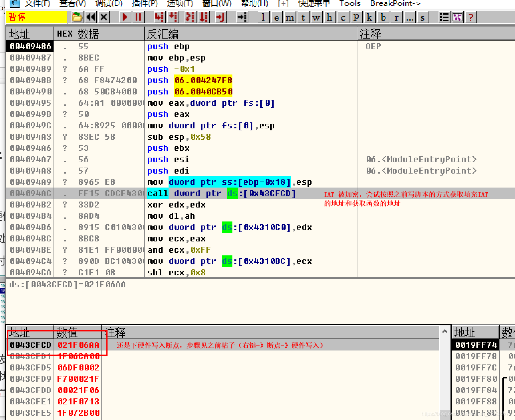Click the Trace Into icon

pos(190,17)
